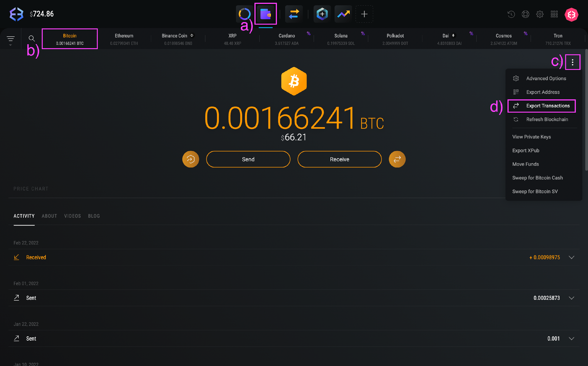Click the search magnifier in asset bar

coord(32,38)
